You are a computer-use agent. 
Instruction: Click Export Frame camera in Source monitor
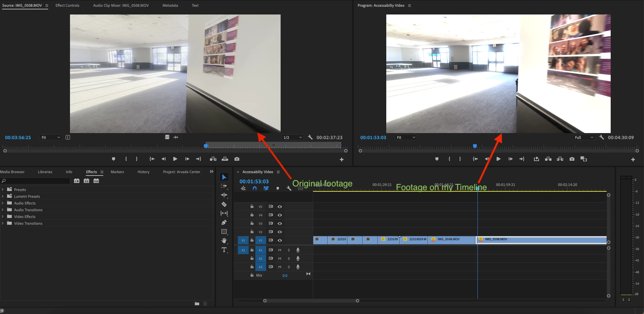pos(237,159)
